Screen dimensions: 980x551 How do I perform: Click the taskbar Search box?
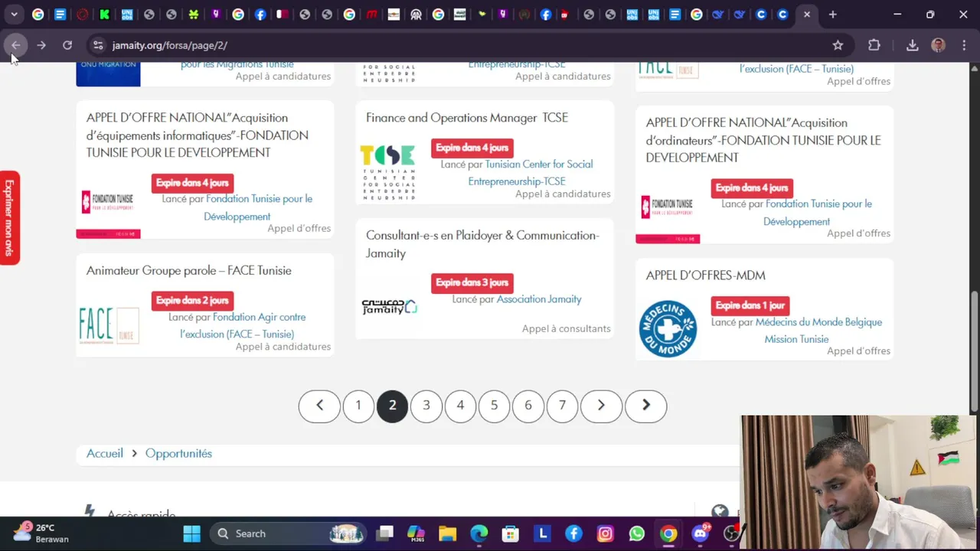pyautogui.click(x=287, y=533)
